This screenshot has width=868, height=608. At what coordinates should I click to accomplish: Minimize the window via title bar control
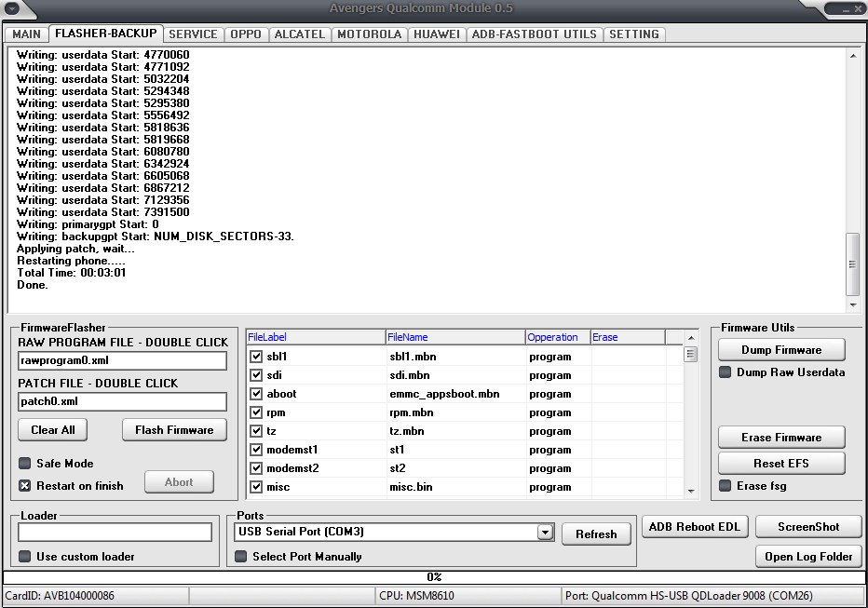click(846, 9)
